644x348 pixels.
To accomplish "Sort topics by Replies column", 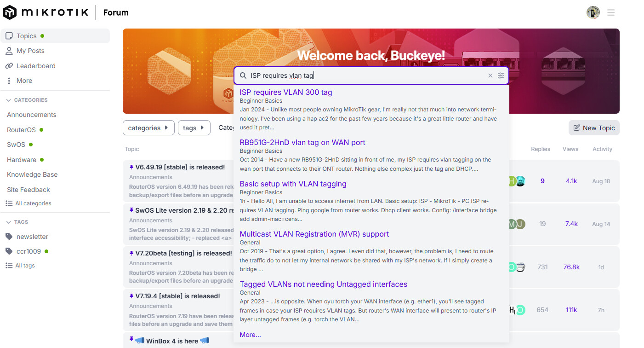I will pyautogui.click(x=541, y=149).
